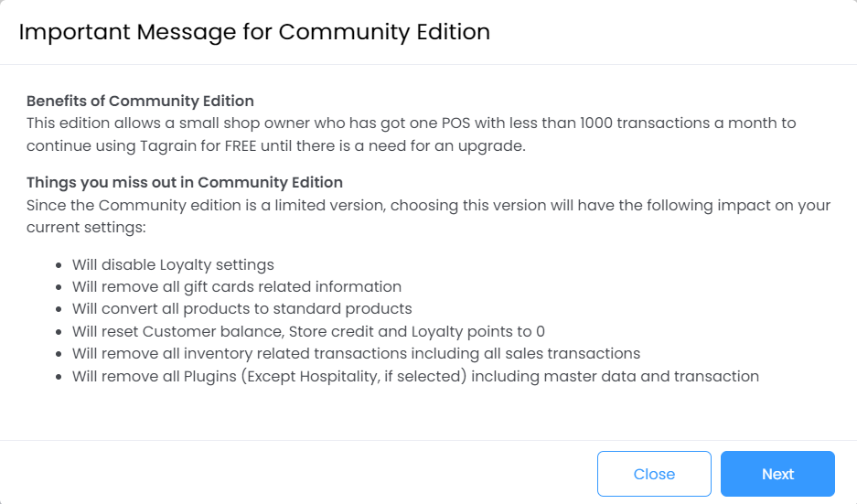
Task: Click the bullet dot before 'Will convert all products'
Action: click(x=59, y=310)
